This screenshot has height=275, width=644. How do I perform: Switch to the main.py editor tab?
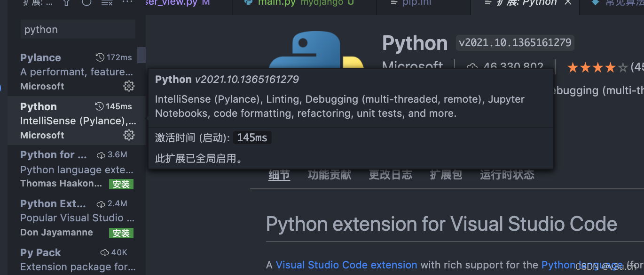276,3
